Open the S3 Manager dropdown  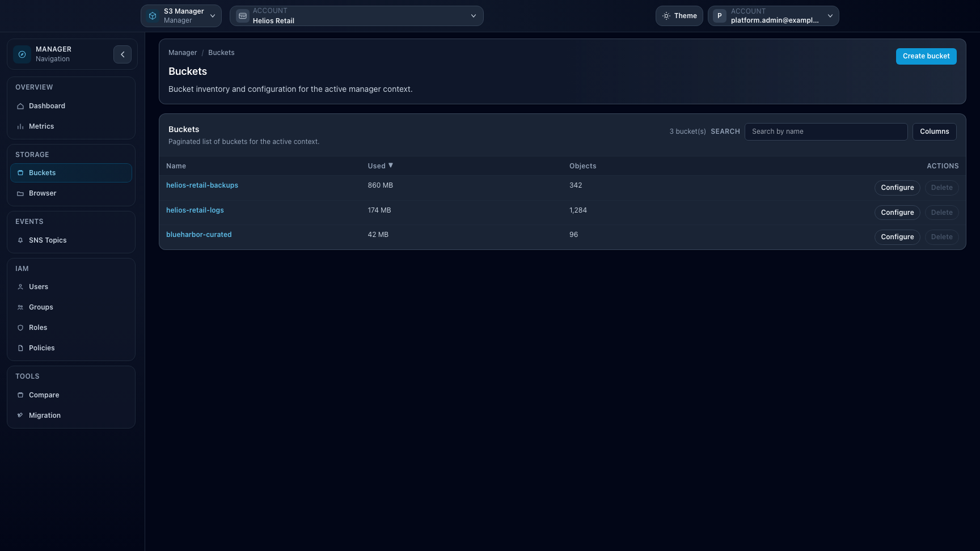(181, 16)
